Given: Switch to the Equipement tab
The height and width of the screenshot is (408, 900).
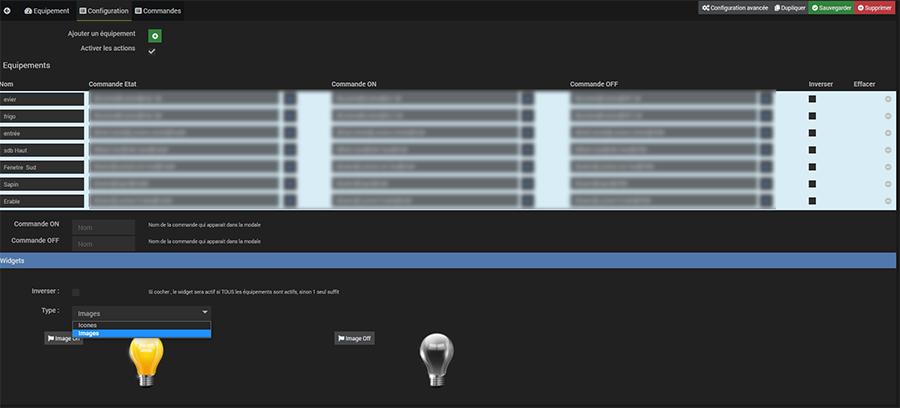Looking at the screenshot, I should coord(47,10).
